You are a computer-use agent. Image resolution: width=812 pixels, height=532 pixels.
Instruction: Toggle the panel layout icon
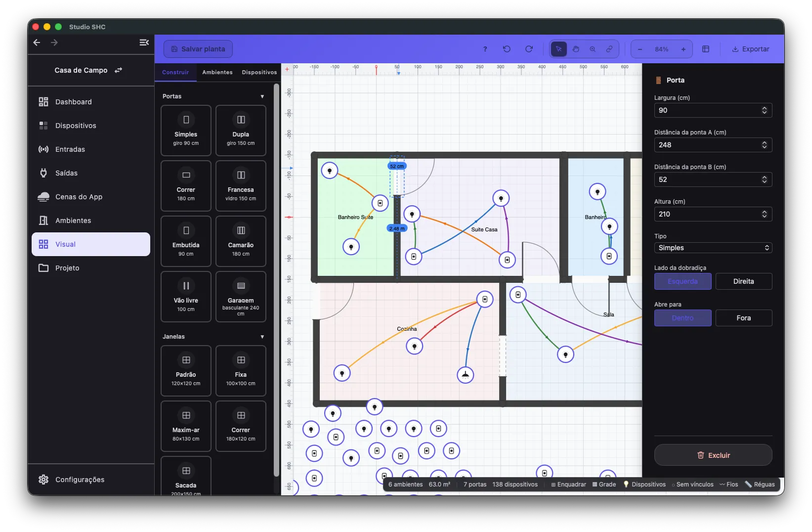click(x=706, y=49)
